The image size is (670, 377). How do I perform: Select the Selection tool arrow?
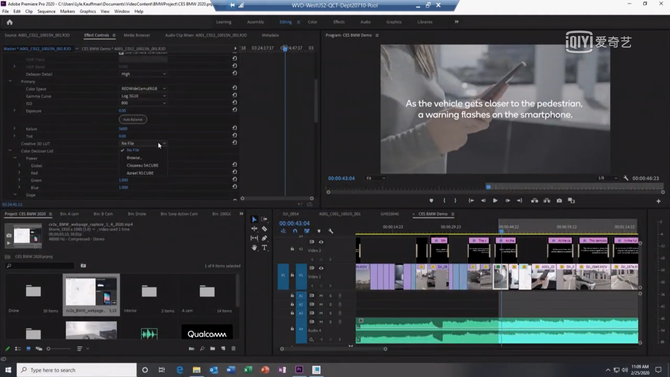click(x=254, y=219)
